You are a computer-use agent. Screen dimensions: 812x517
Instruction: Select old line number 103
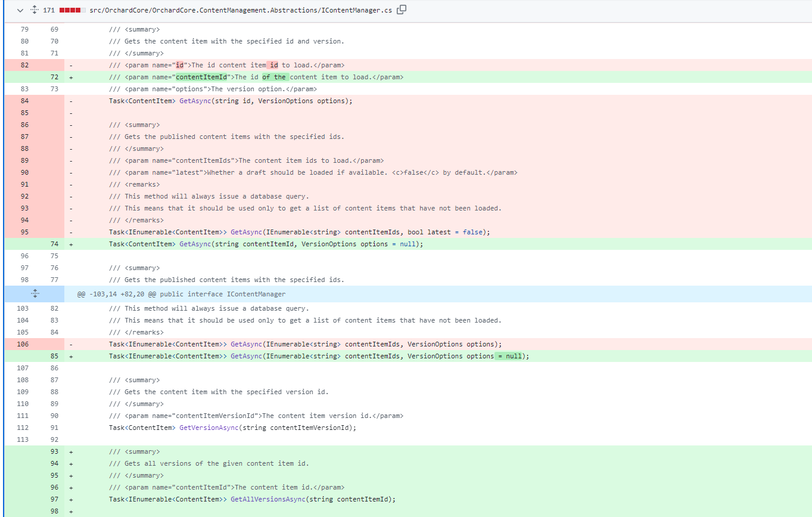[23, 308]
